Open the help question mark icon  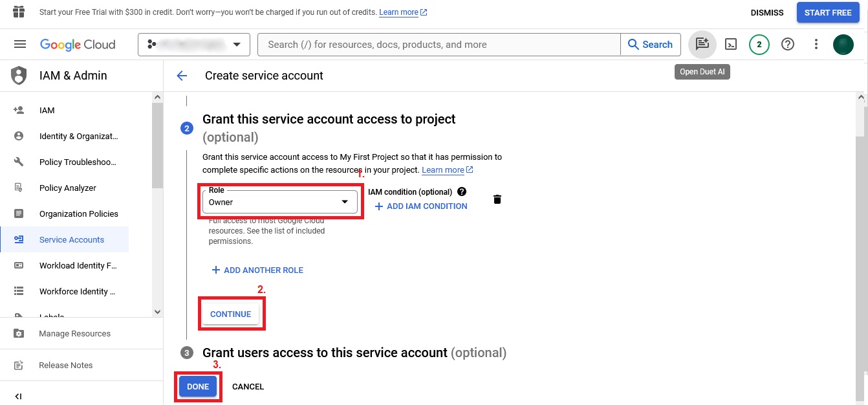click(787, 44)
